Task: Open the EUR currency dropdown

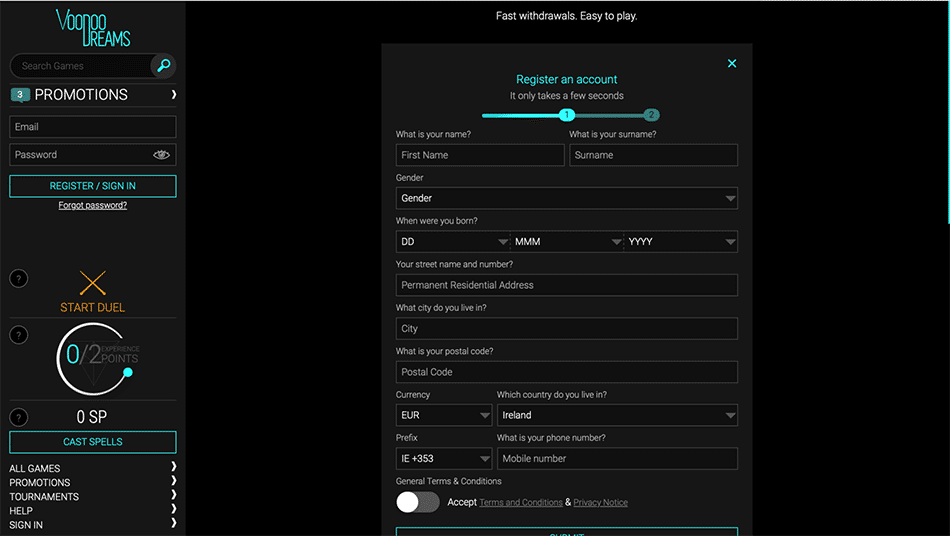Action: tap(443, 415)
